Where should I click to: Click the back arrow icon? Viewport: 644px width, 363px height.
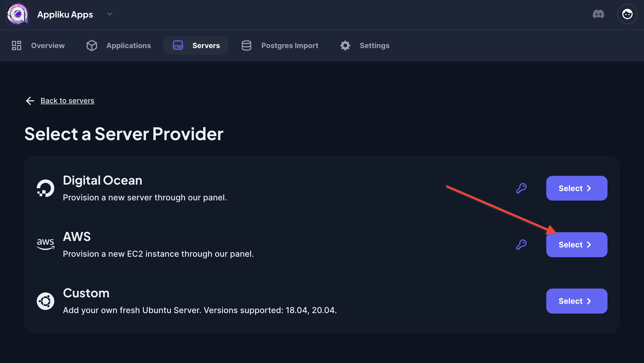tap(30, 101)
